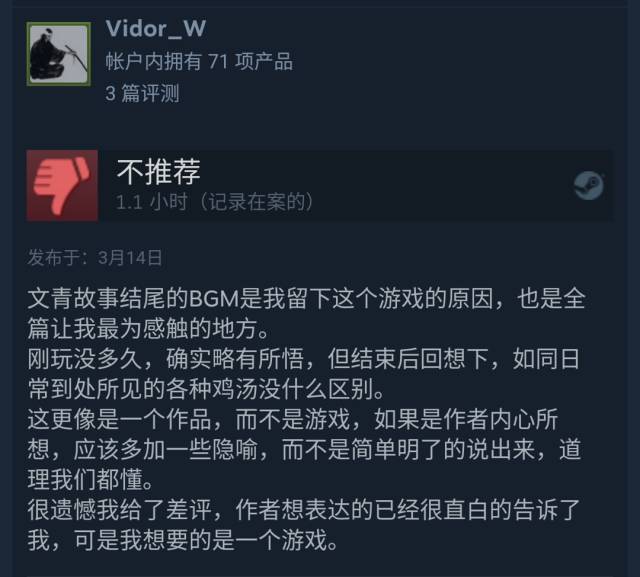Click the line 常到处所见的各种鸡汤没什么区别
This screenshot has height=577, width=640.
(206, 389)
